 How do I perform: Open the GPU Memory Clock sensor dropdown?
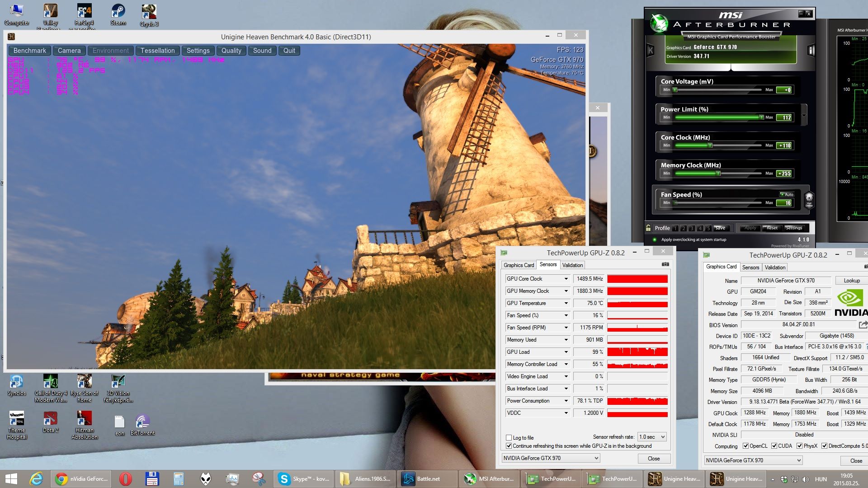[x=566, y=291]
